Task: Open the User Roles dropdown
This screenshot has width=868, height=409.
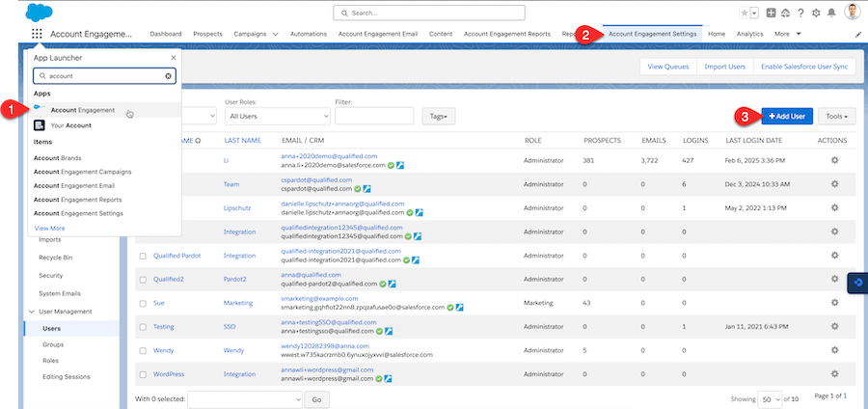Action: point(278,116)
